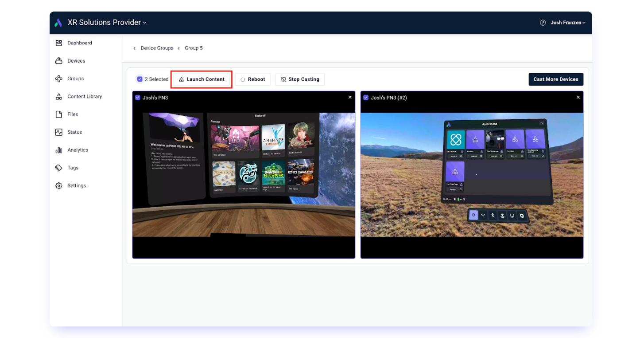The height and width of the screenshot is (338, 644).
Task: Click Reboot to restart selected devices
Action: [x=252, y=79]
